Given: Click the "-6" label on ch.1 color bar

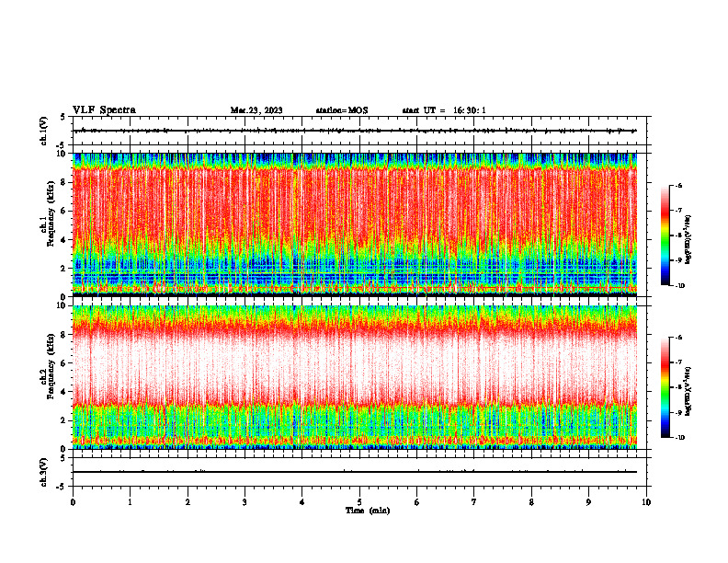Looking at the screenshot, I should click(678, 185).
